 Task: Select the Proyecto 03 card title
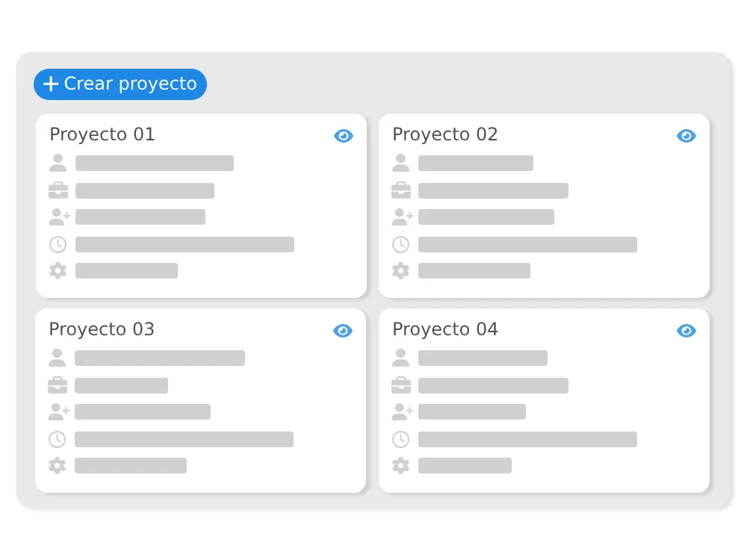click(x=102, y=329)
